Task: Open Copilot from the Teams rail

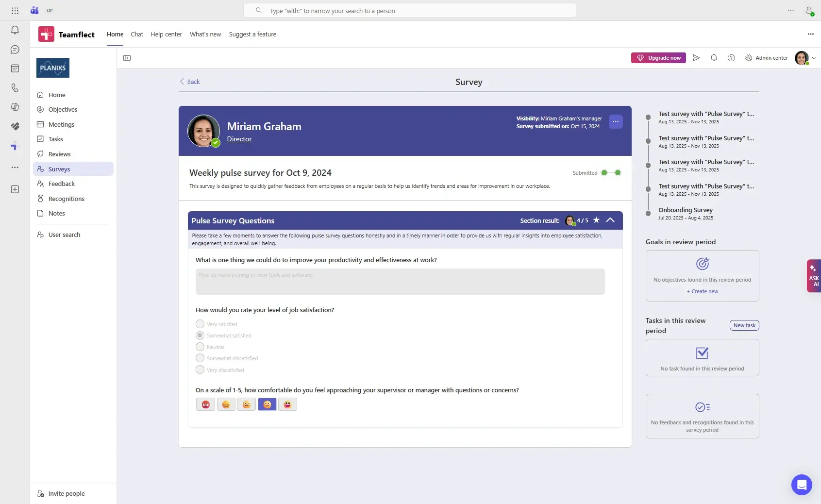Action: click(x=15, y=107)
